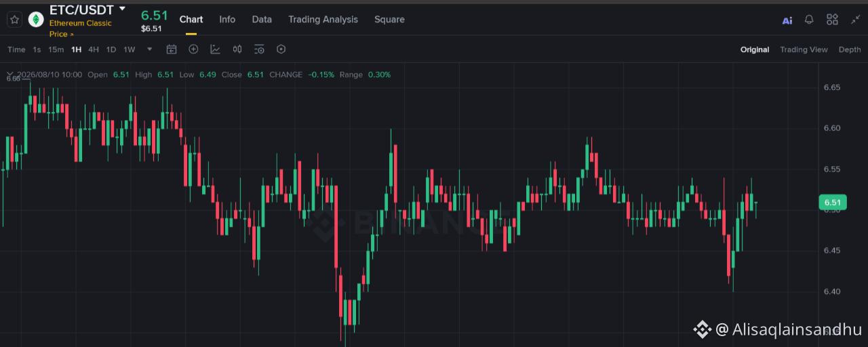Viewport: 868px width, 347px height.
Task: Click the 6.45 price axis label
Action: coord(832,251)
